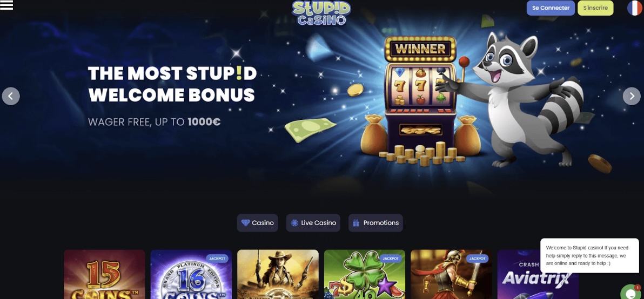The height and width of the screenshot is (299, 644).
Task: Select the Live Casino tab
Action: click(x=313, y=223)
